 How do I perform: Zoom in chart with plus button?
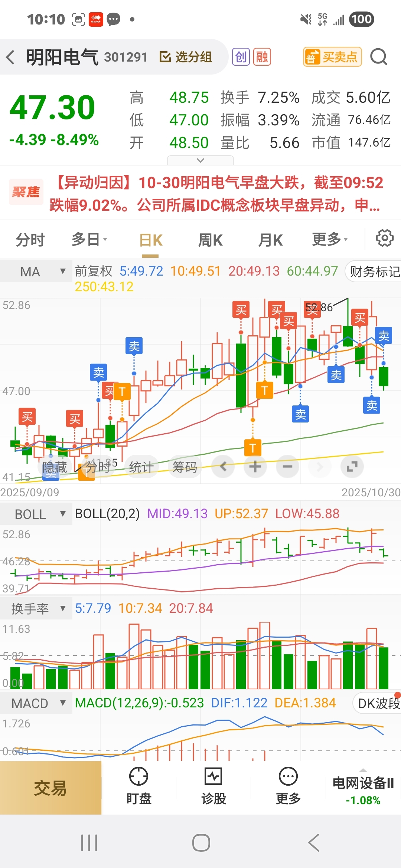[255, 467]
